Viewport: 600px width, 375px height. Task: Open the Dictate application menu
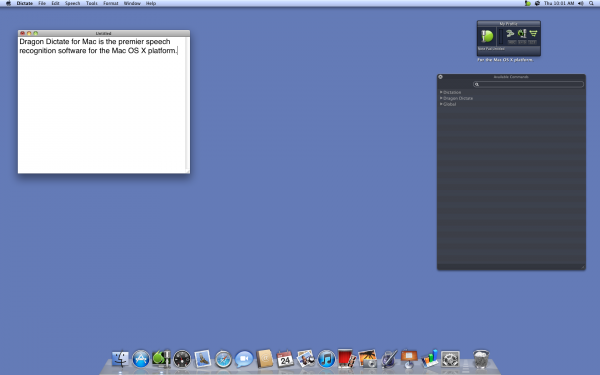point(24,3)
